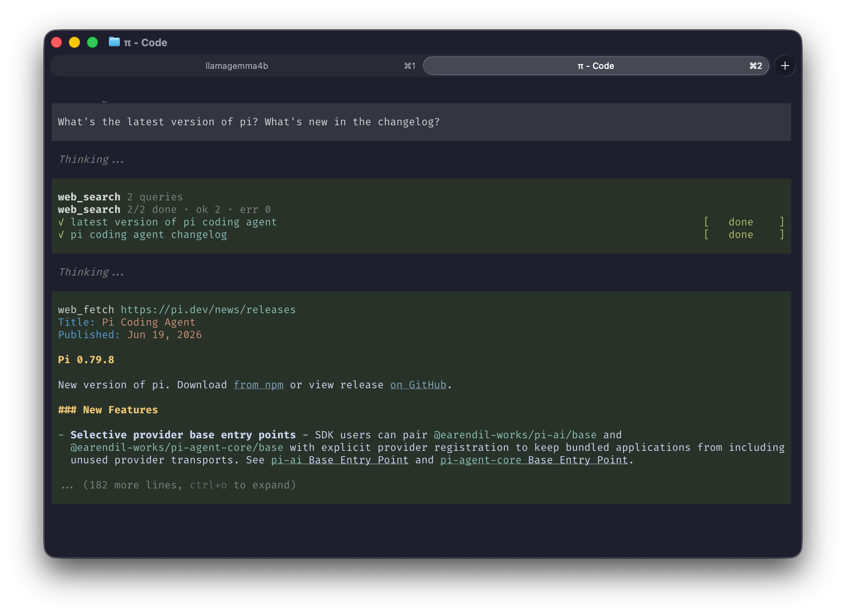Switch to the llamagemma4b tab
846x616 pixels.
pyautogui.click(x=237, y=66)
